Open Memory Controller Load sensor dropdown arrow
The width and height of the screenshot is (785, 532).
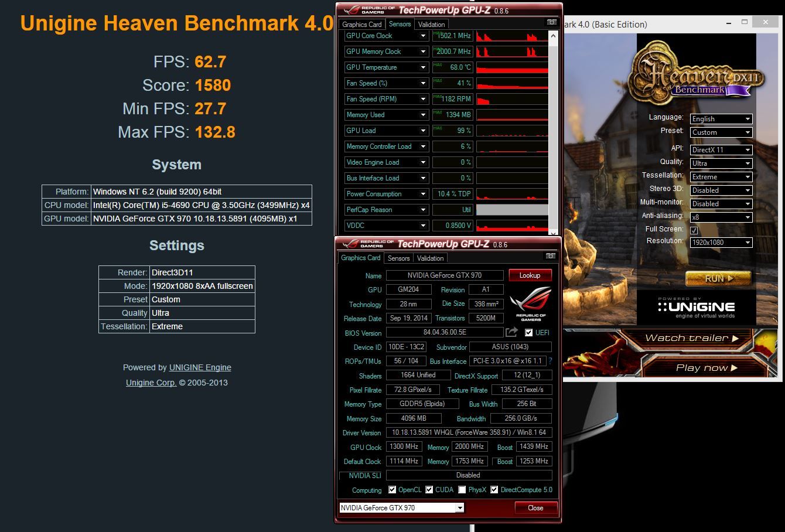[423, 146]
